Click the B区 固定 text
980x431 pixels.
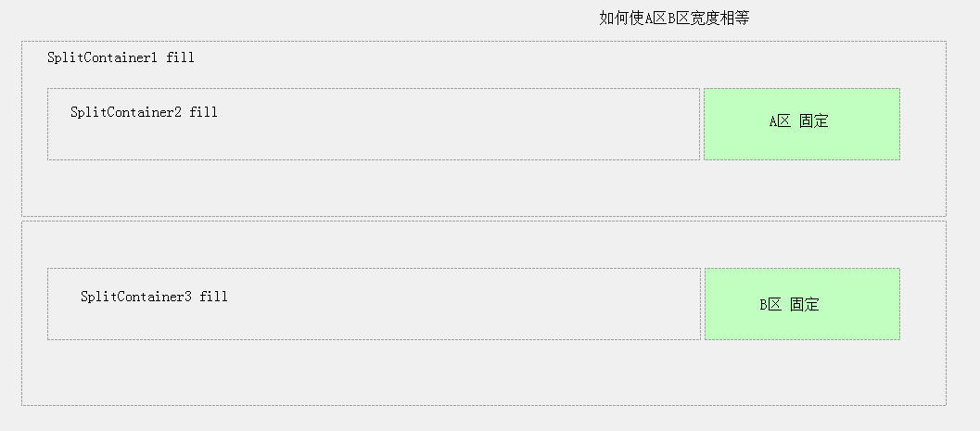[789, 304]
